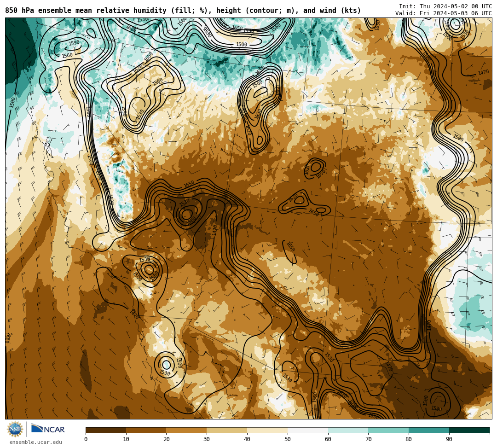
Task: Select the 20-30 orange-brown color swatch
Action: coord(187,430)
